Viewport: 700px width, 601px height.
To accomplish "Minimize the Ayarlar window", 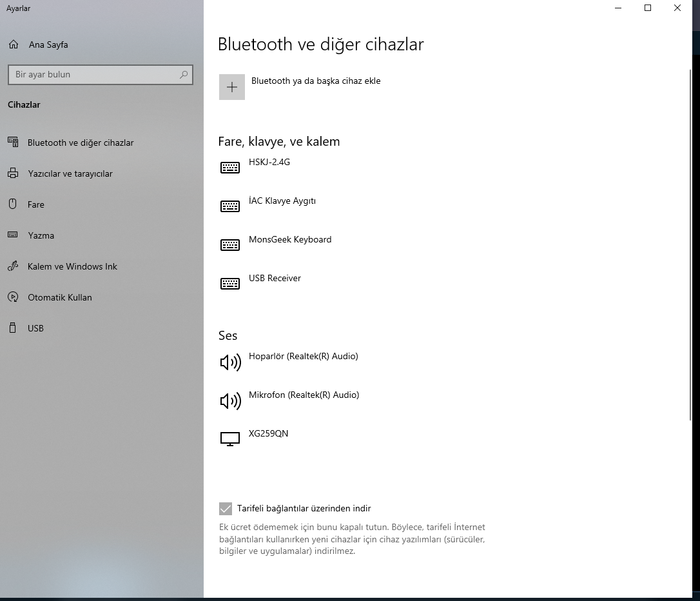I will pos(618,8).
